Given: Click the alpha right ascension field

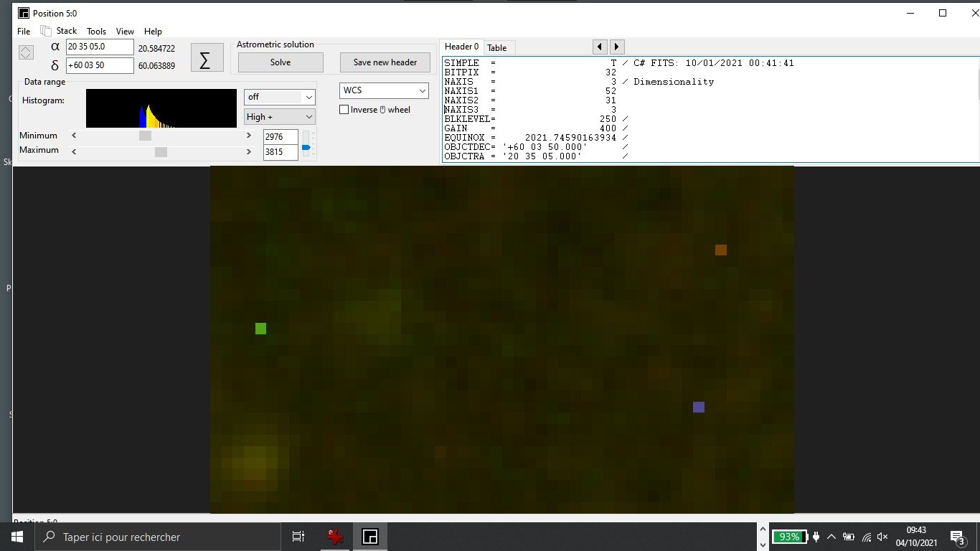Looking at the screenshot, I should (100, 47).
